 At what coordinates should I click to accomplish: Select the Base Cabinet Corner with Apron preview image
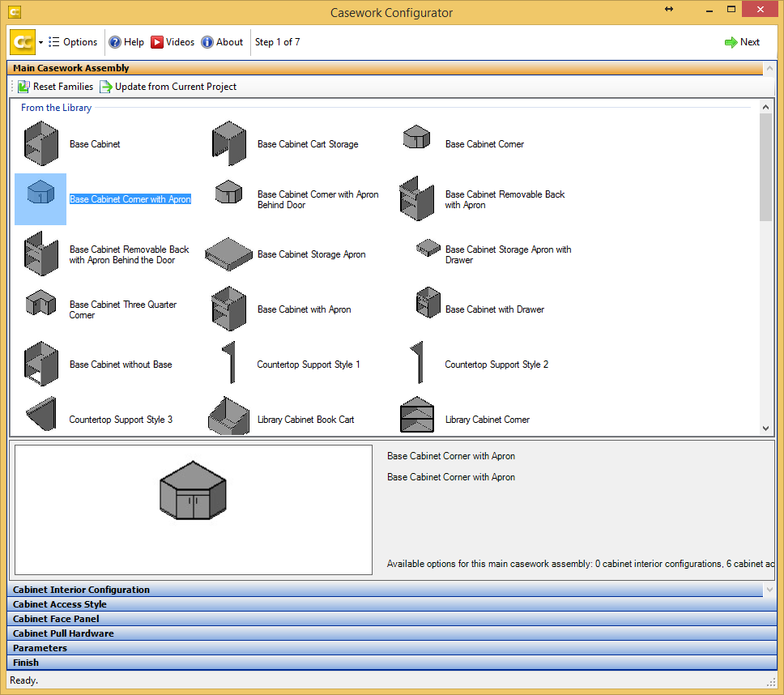[192, 490]
